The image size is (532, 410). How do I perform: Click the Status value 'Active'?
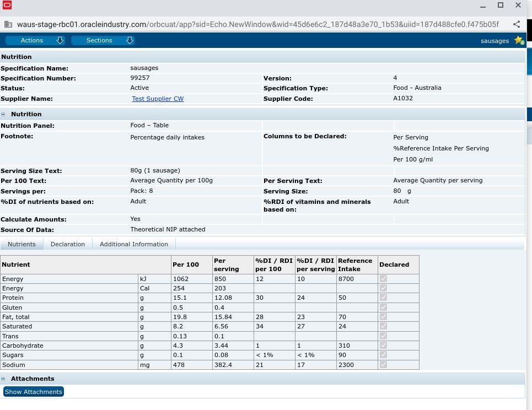[x=139, y=88]
